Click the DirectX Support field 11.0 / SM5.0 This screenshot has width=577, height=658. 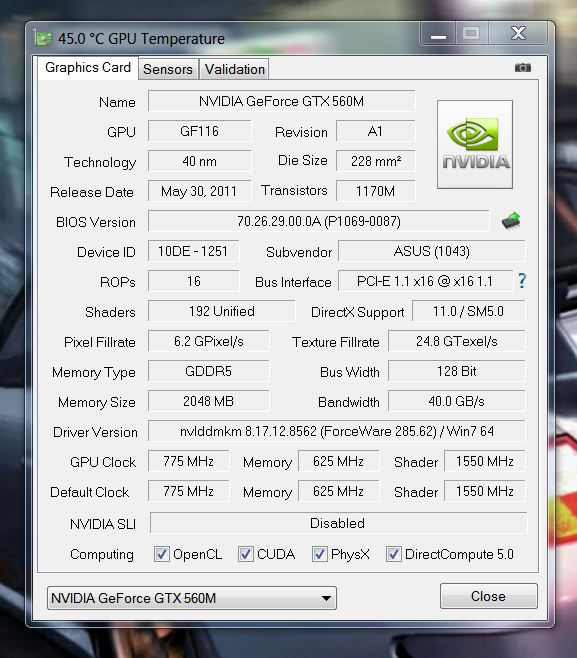(468, 311)
